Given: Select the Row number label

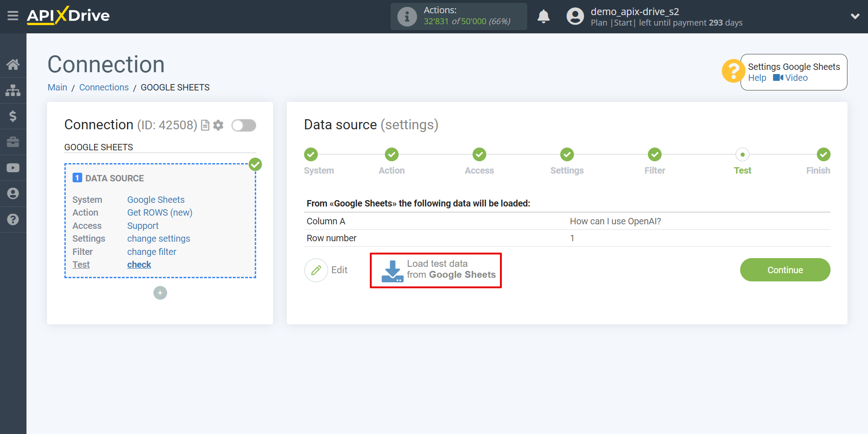Looking at the screenshot, I should coord(331,238).
